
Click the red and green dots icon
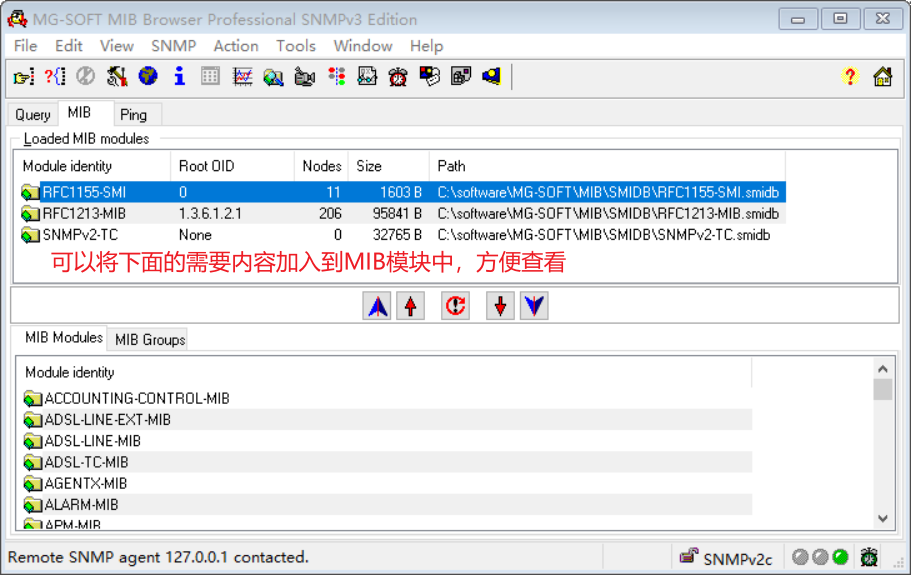coord(336,76)
